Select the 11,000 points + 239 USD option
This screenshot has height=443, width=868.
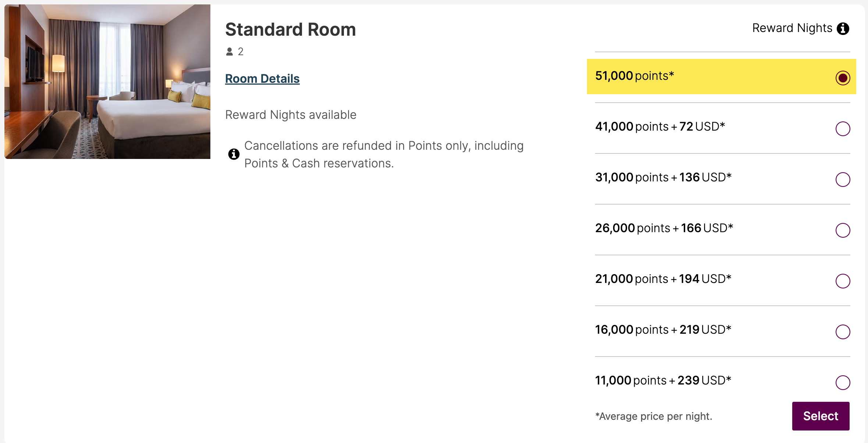tap(843, 383)
